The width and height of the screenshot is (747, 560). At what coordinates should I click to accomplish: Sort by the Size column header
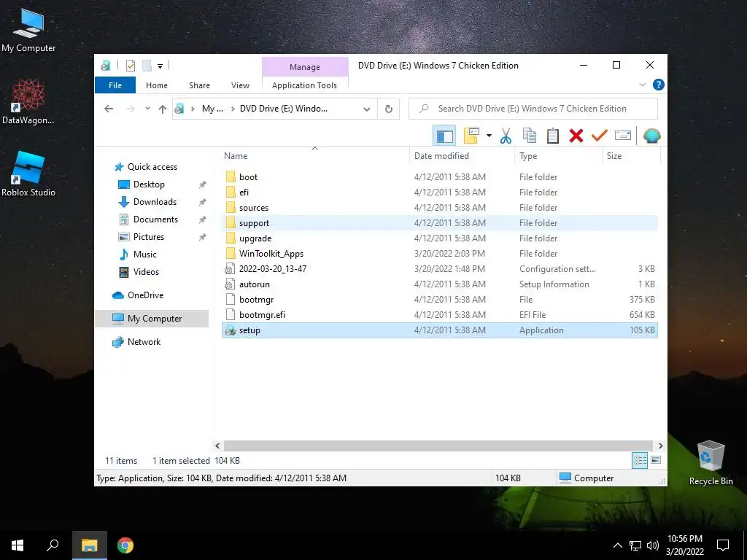tap(631, 156)
